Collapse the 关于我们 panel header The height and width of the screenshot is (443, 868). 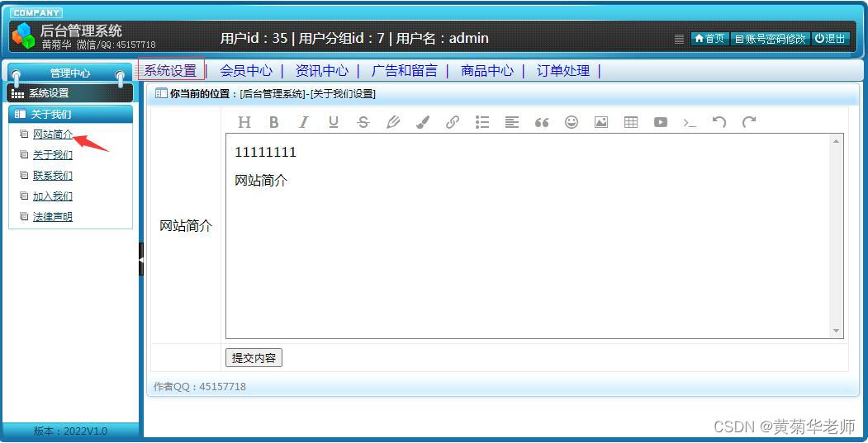pyautogui.click(x=71, y=114)
